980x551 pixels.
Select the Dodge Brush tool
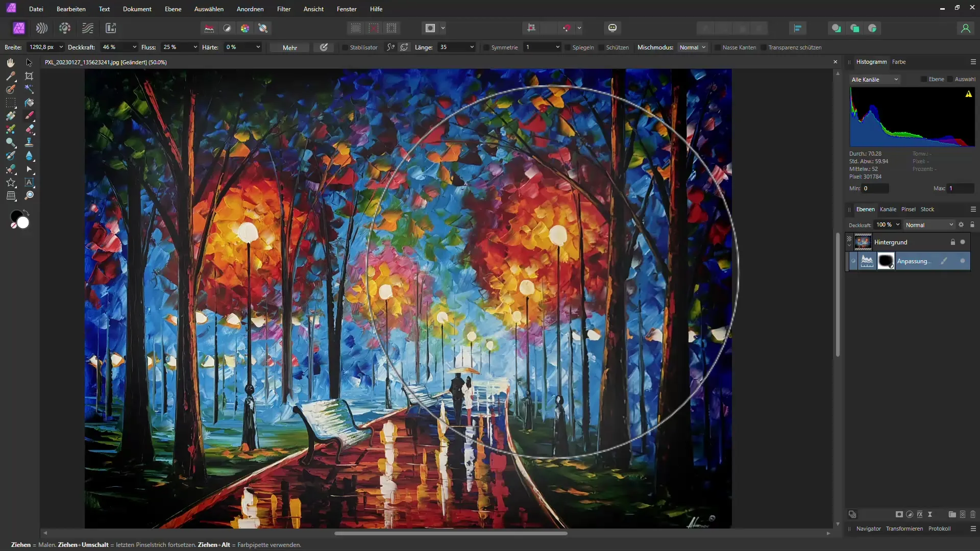(10, 142)
